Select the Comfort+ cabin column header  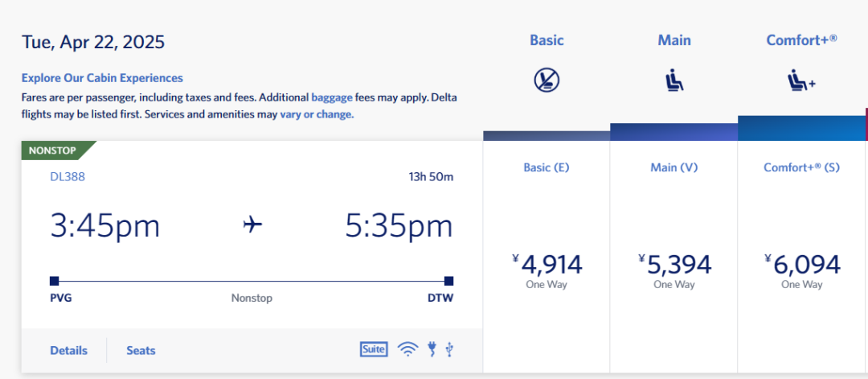801,40
